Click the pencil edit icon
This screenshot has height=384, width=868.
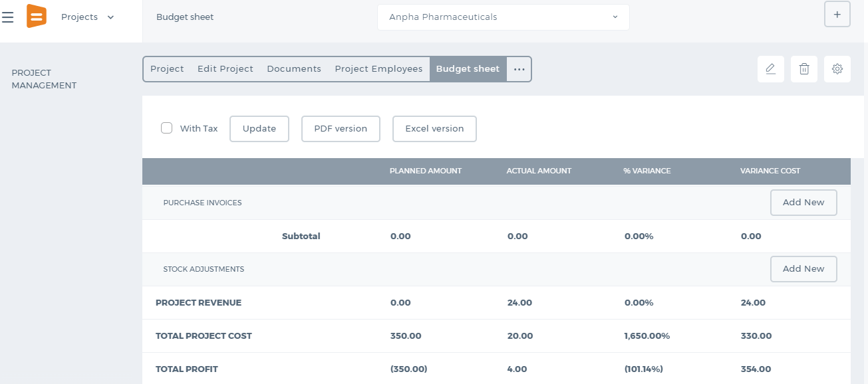[771, 69]
